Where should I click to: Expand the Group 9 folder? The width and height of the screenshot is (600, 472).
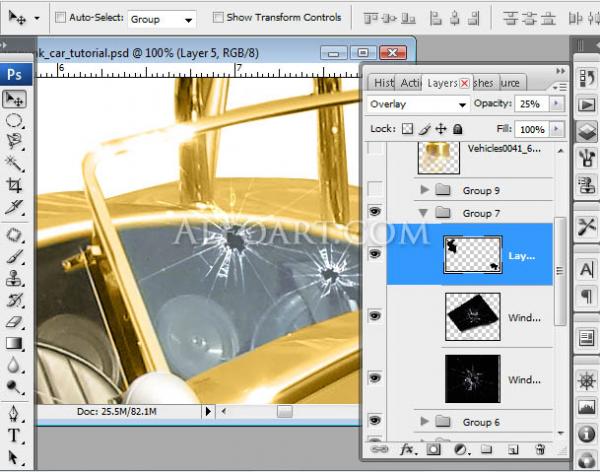[425, 190]
